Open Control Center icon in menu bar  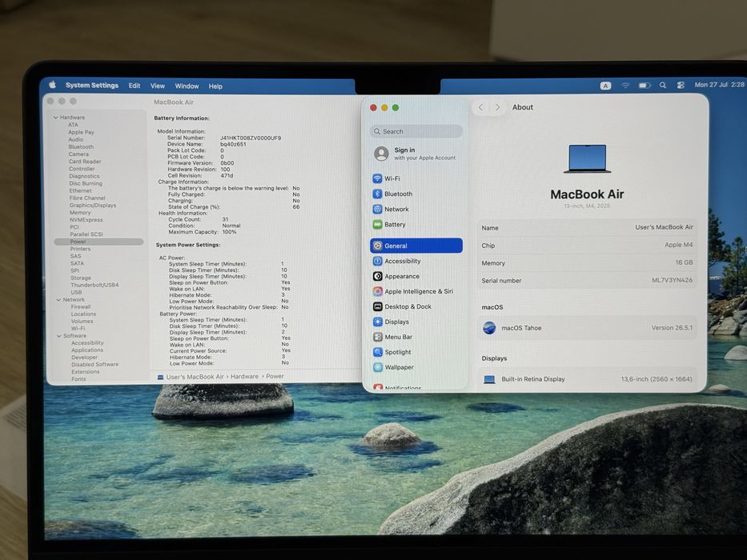681,86
